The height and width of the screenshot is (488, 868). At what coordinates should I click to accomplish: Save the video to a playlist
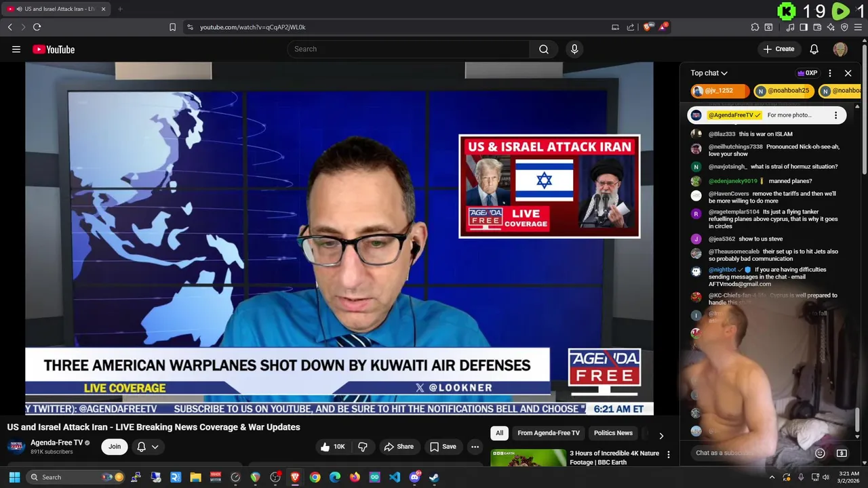[x=443, y=447]
